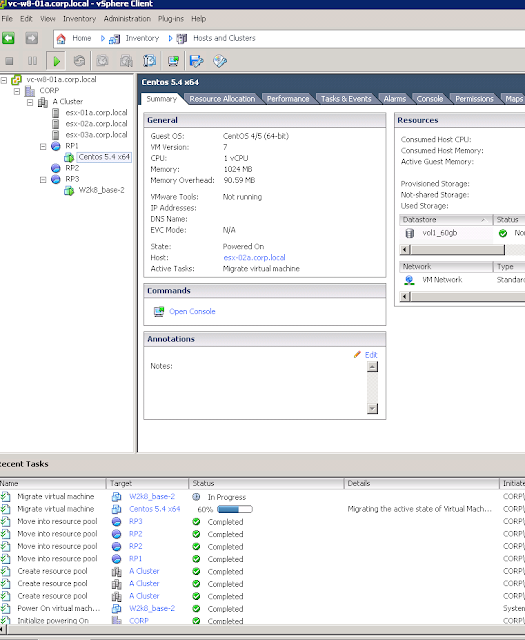
Task: Click the pencil icon beside Edit in Annotations
Action: [x=357, y=354]
